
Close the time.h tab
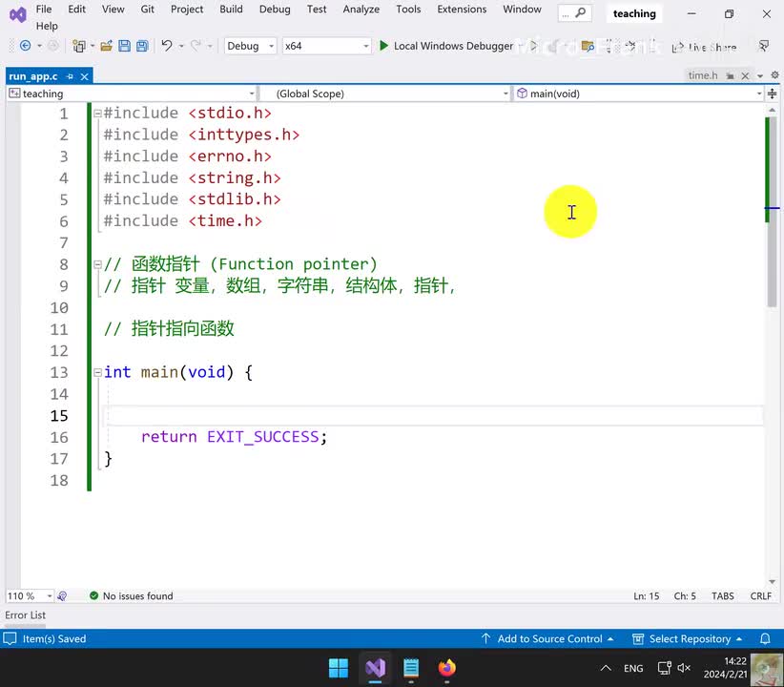[745, 75]
